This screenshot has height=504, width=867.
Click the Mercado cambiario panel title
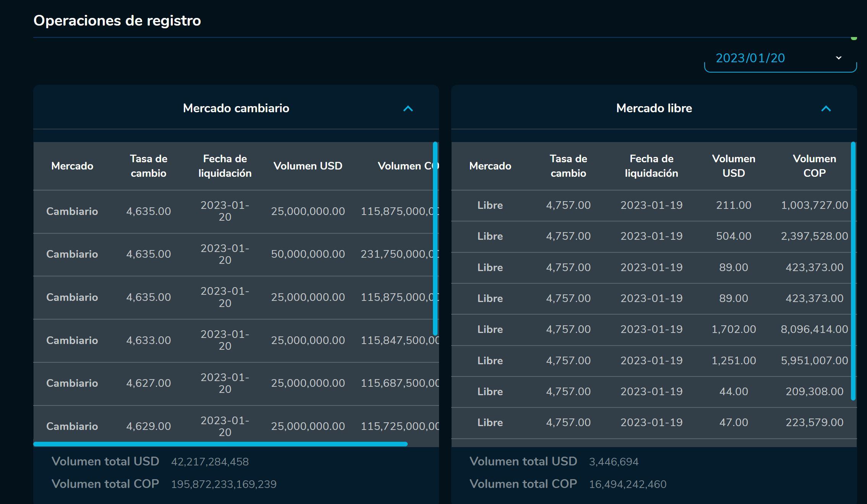pyautogui.click(x=236, y=108)
